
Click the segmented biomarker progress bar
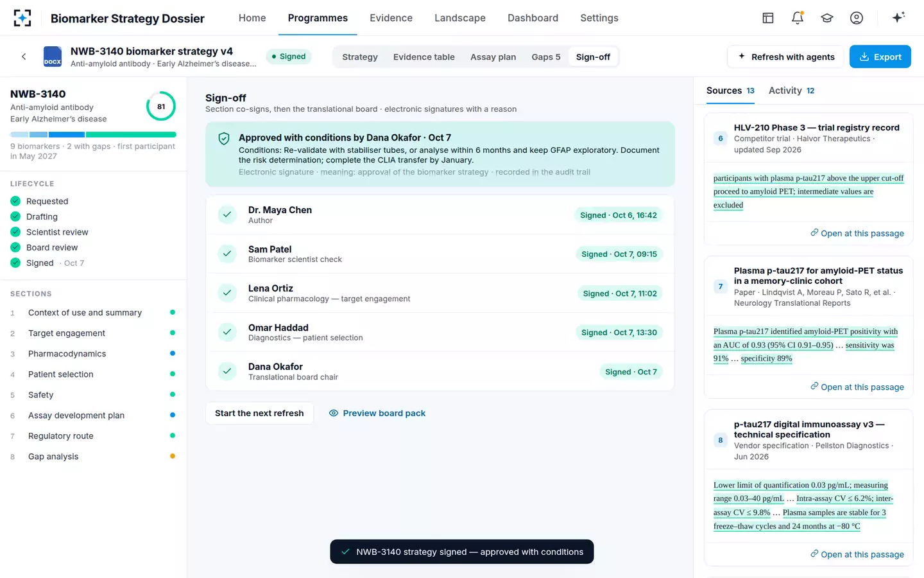click(93, 135)
